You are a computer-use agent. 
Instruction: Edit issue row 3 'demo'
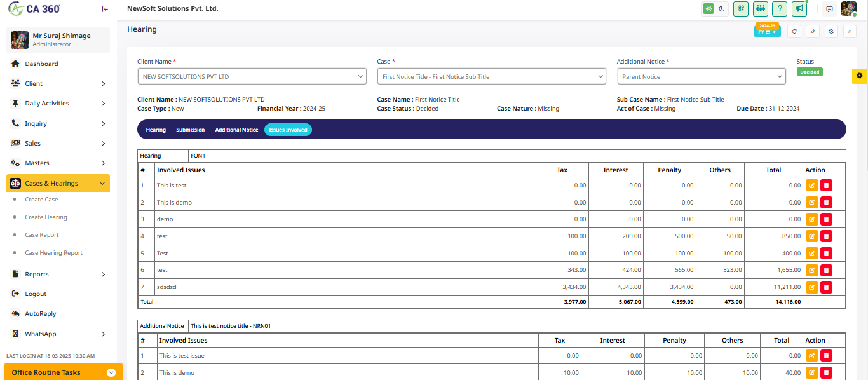tap(811, 219)
